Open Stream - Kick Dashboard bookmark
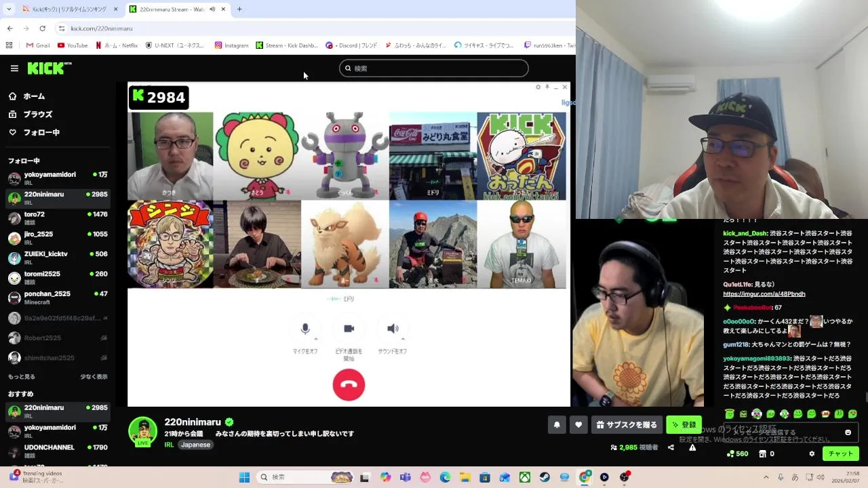This screenshot has width=868, height=488. pos(287,45)
